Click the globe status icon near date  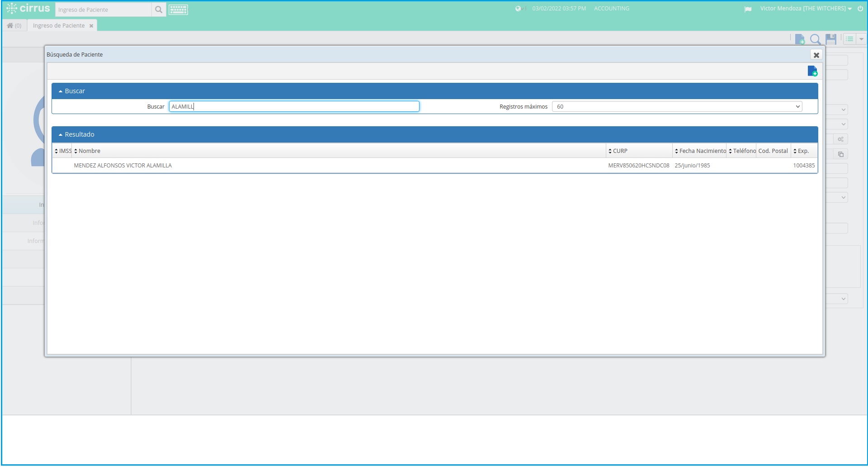coord(518,9)
